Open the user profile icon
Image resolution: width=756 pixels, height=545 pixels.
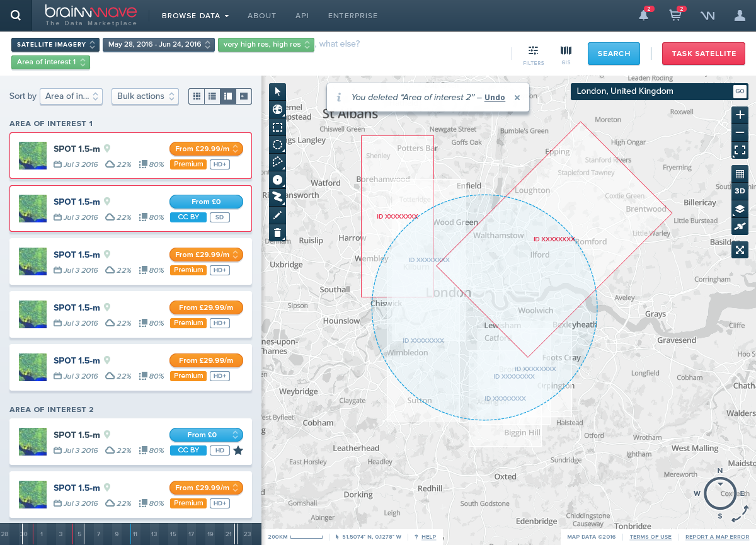740,16
